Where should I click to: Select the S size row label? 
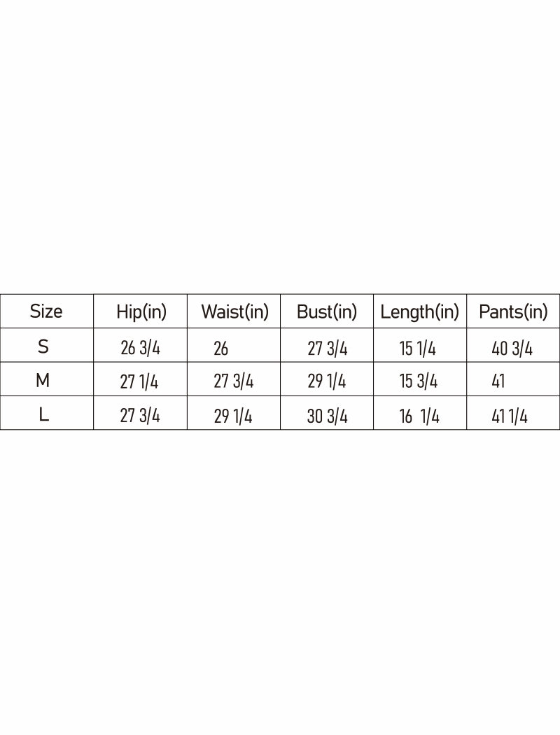(43, 346)
